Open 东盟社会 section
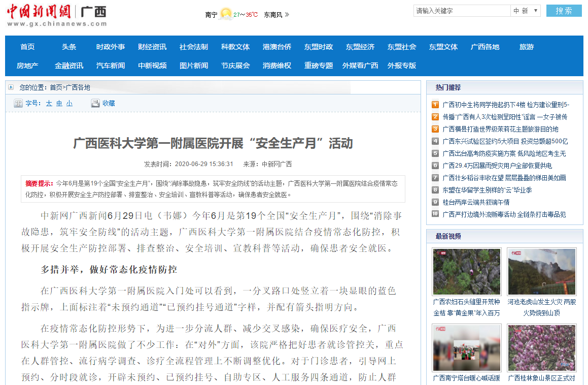The height and width of the screenshot is (385, 588). (x=402, y=47)
